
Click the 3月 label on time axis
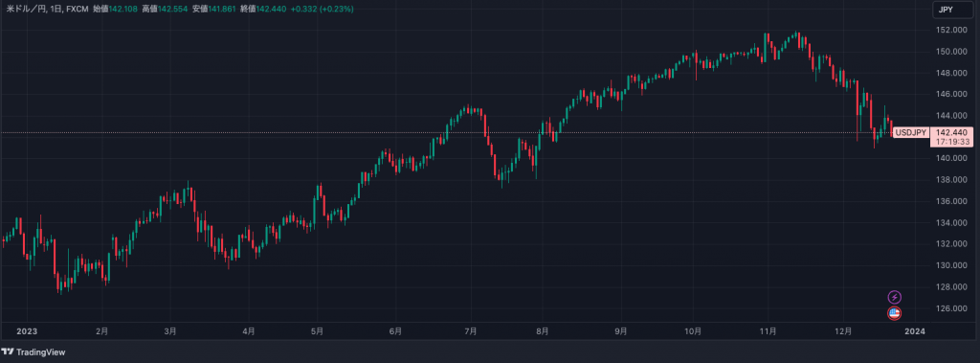(170, 331)
